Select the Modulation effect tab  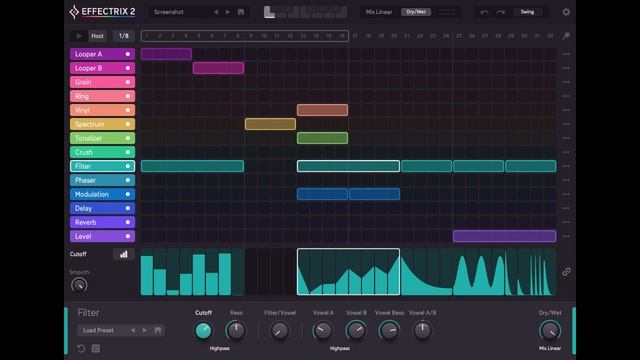coord(102,194)
